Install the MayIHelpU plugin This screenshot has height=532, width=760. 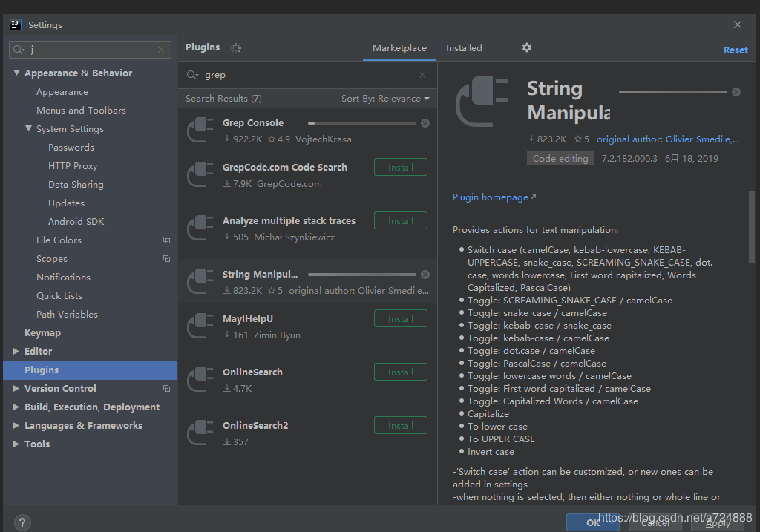(400, 318)
